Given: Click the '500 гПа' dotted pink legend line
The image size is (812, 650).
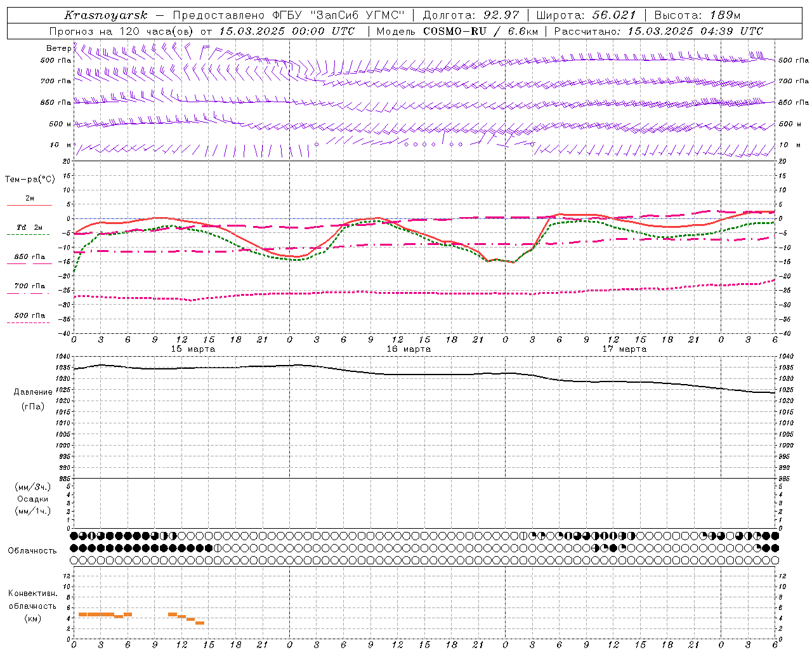Looking at the screenshot, I should [28, 322].
